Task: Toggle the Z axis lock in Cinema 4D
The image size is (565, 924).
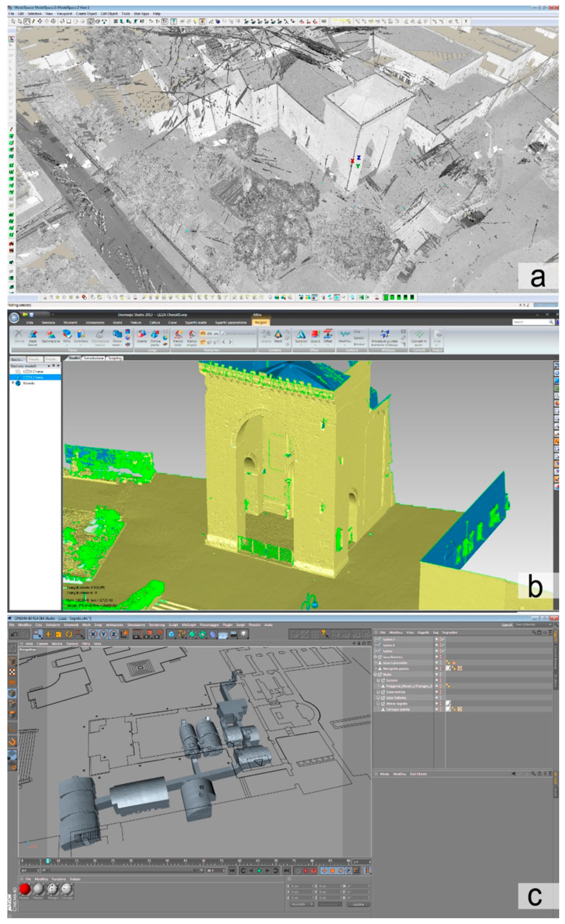Action: (113, 634)
